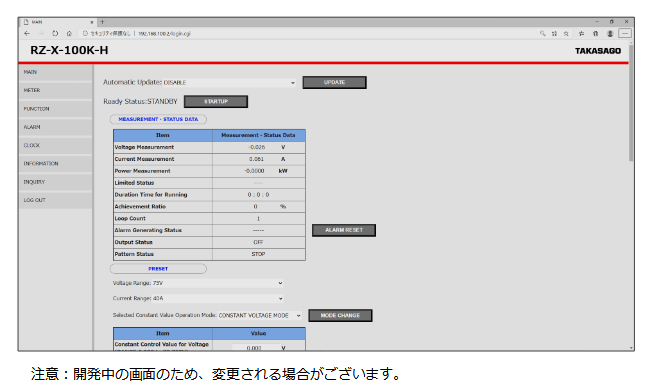Screen dimensions: 653x389
Task: Open INQUIRY in the sidebar menu
Action: [55, 182]
